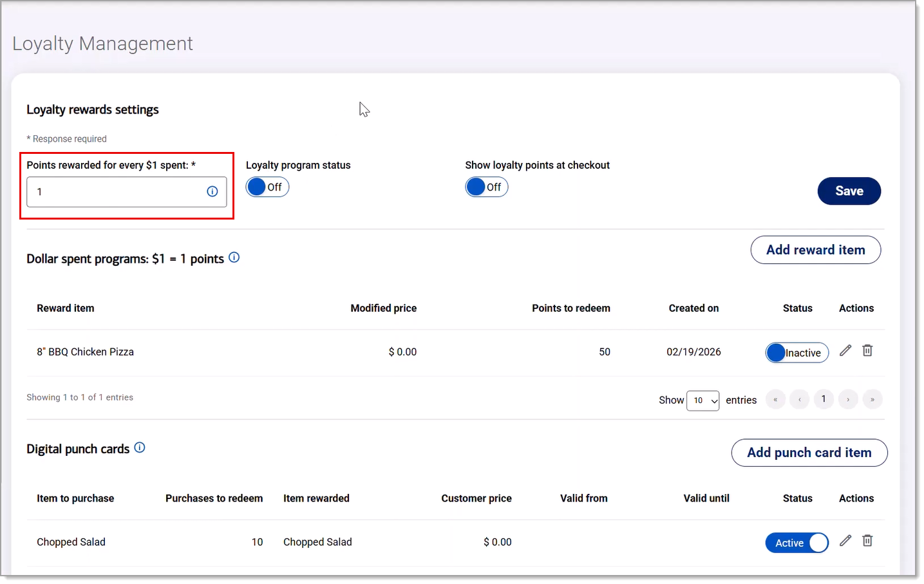Toggle the Loyalty program status switch
This screenshot has height=584, width=924.
(267, 187)
